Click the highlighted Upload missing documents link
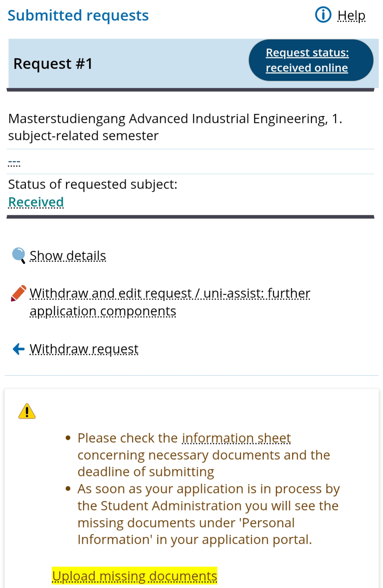This screenshot has height=588, width=383. [x=134, y=576]
